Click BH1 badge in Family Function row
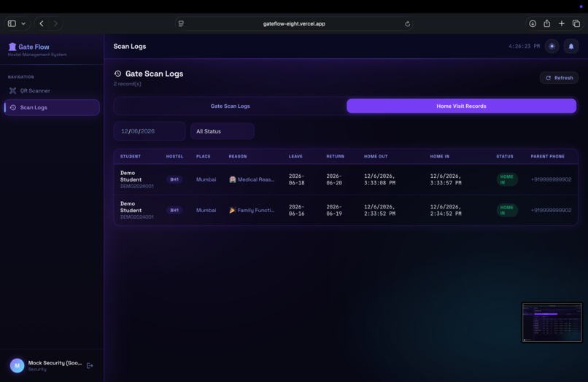The image size is (588, 382). coord(174,210)
